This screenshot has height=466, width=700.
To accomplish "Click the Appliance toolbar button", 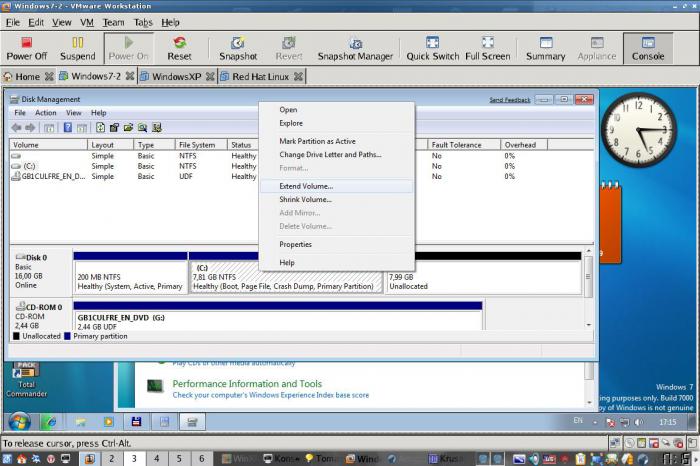I will pos(597,48).
